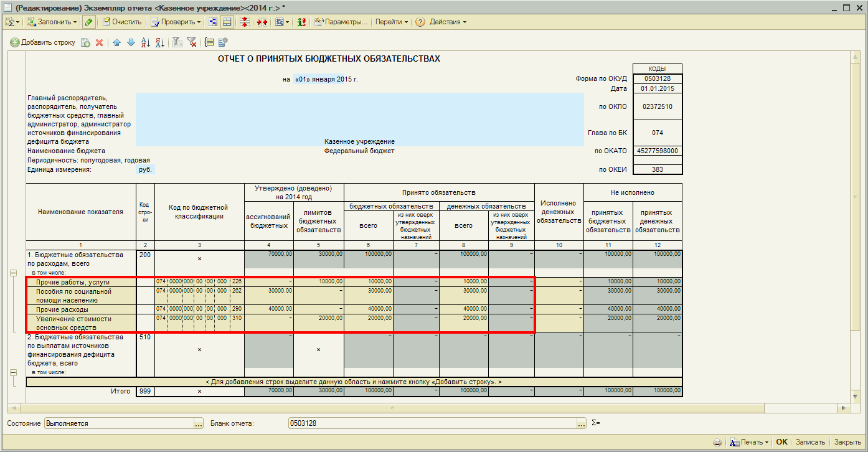The width and height of the screenshot is (868, 452).
Task: Click the Бланк отчета ellipsis button
Action: coord(582,423)
